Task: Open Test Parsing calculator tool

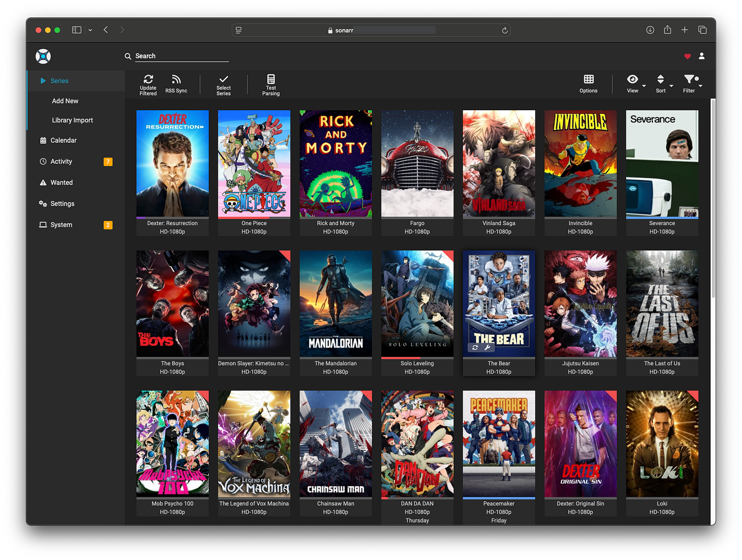Action: click(x=271, y=79)
